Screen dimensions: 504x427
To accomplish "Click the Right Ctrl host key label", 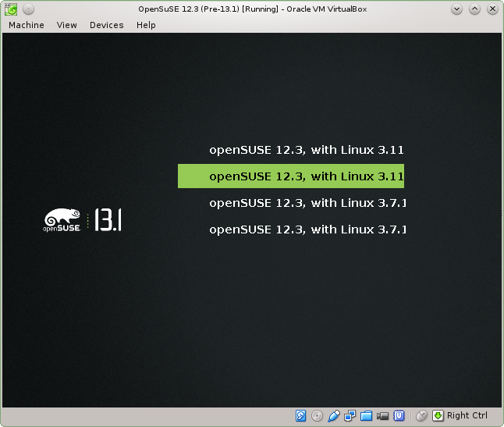I will tap(467, 416).
